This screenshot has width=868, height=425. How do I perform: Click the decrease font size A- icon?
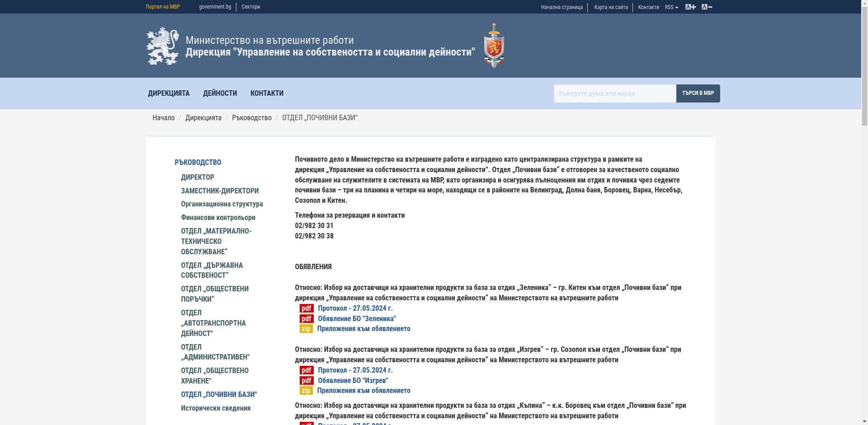[x=707, y=7]
